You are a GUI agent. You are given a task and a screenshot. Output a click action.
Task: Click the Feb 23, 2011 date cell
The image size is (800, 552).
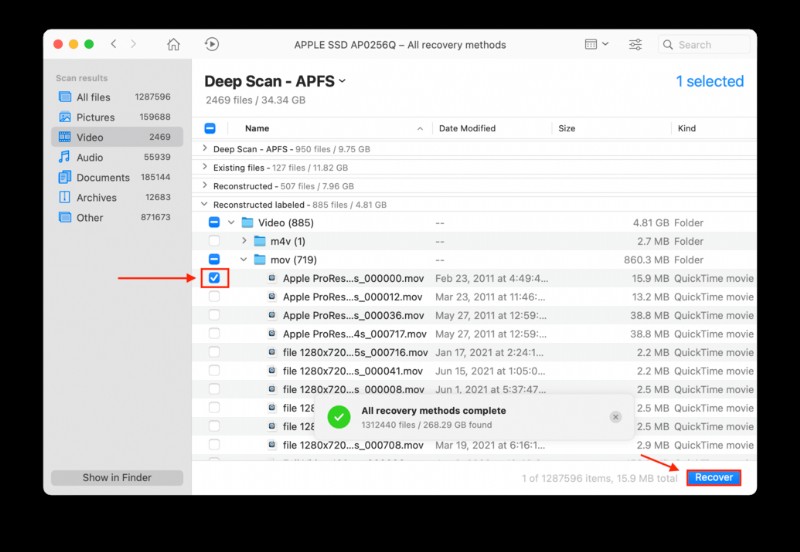(x=491, y=279)
